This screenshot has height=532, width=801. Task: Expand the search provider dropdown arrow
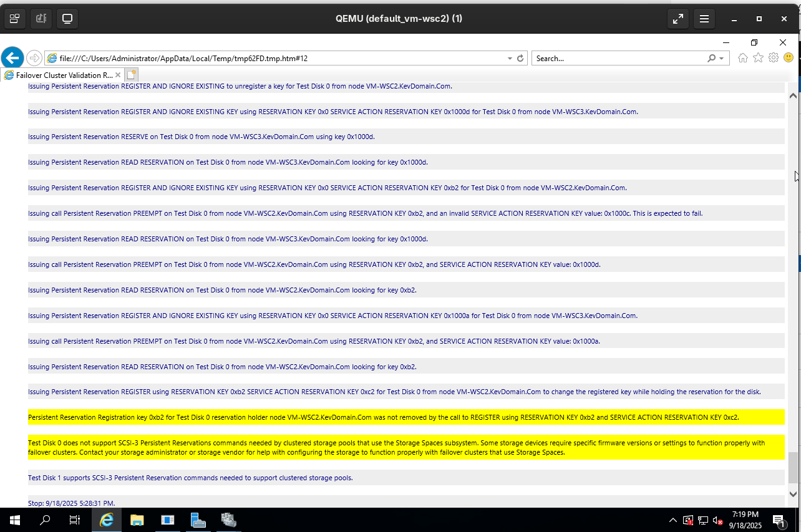[x=721, y=58]
